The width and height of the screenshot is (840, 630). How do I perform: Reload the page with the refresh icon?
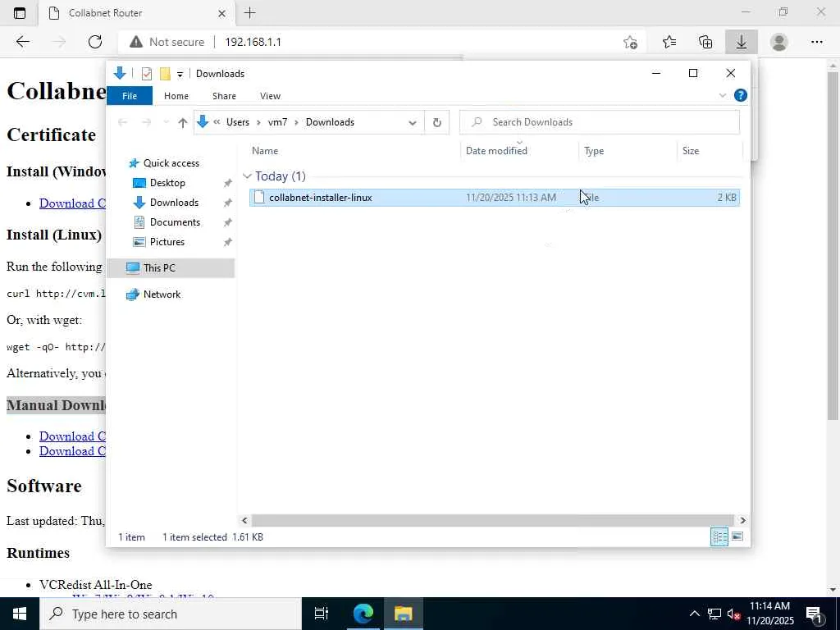[95, 42]
